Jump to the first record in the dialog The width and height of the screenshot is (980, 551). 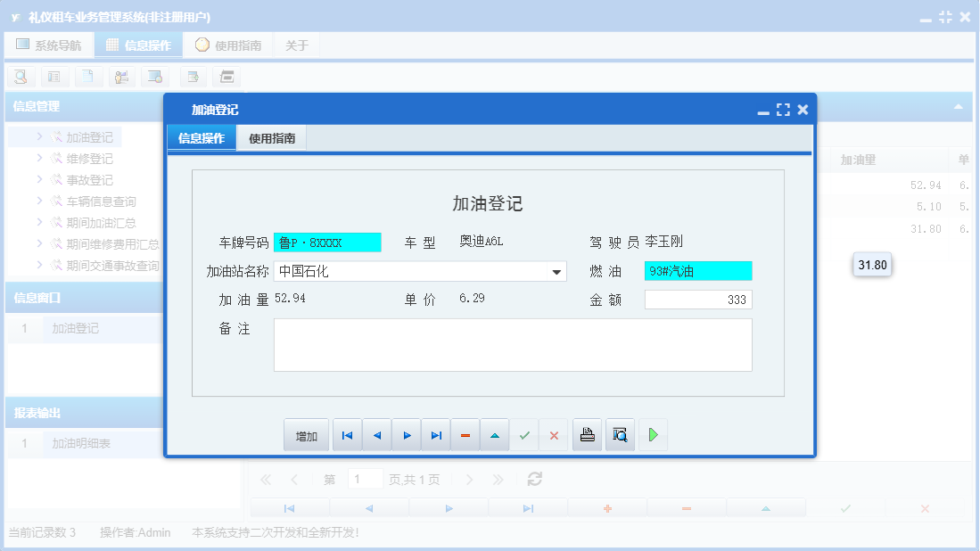[347, 434]
